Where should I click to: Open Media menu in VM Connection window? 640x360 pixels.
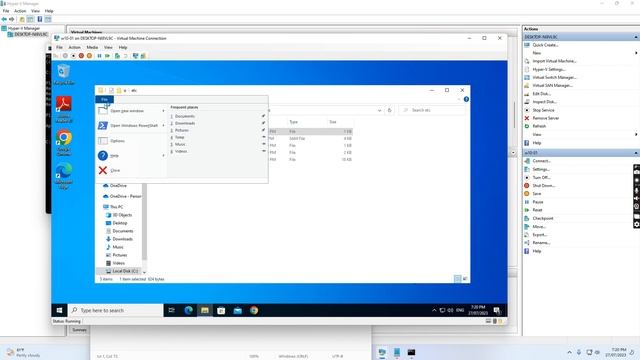point(92,47)
